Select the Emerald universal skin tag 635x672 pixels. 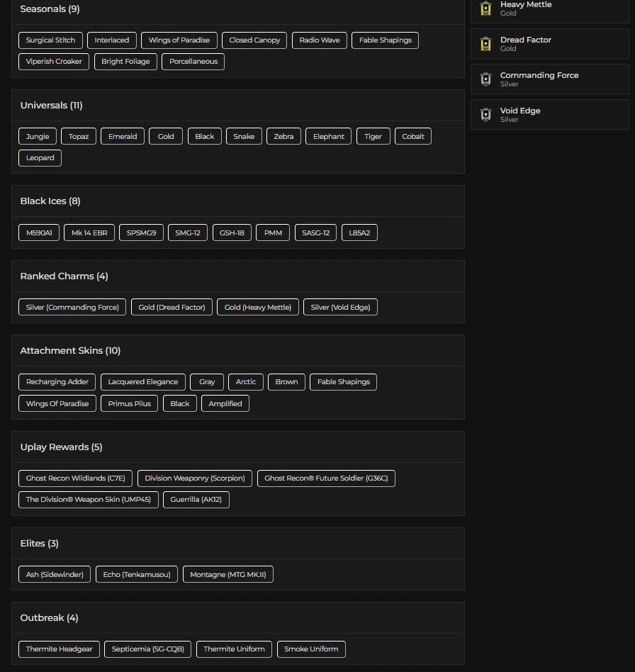point(123,137)
